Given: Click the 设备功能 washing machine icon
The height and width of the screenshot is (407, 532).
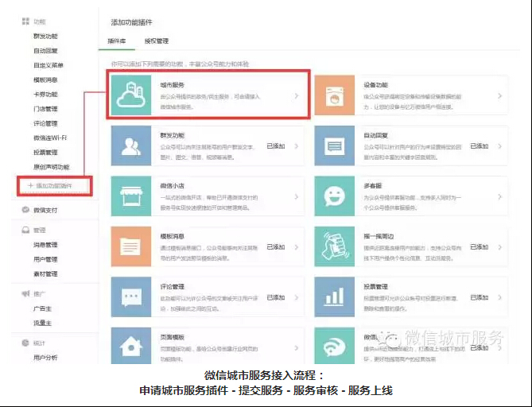Looking at the screenshot, I should click(335, 95).
